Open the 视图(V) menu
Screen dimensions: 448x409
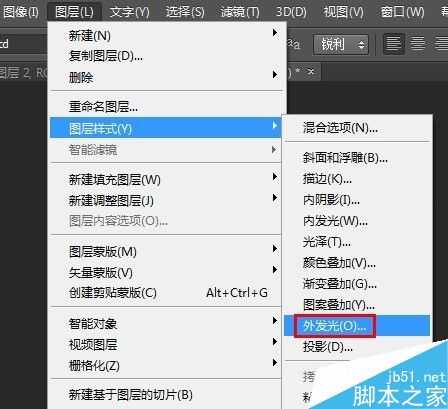point(344,12)
